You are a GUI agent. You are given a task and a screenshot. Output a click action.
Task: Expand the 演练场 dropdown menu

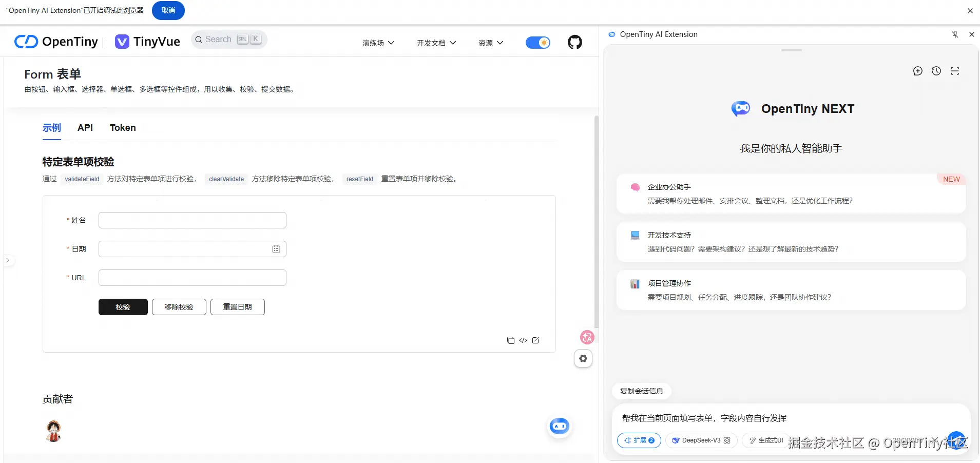click(378, 43)
